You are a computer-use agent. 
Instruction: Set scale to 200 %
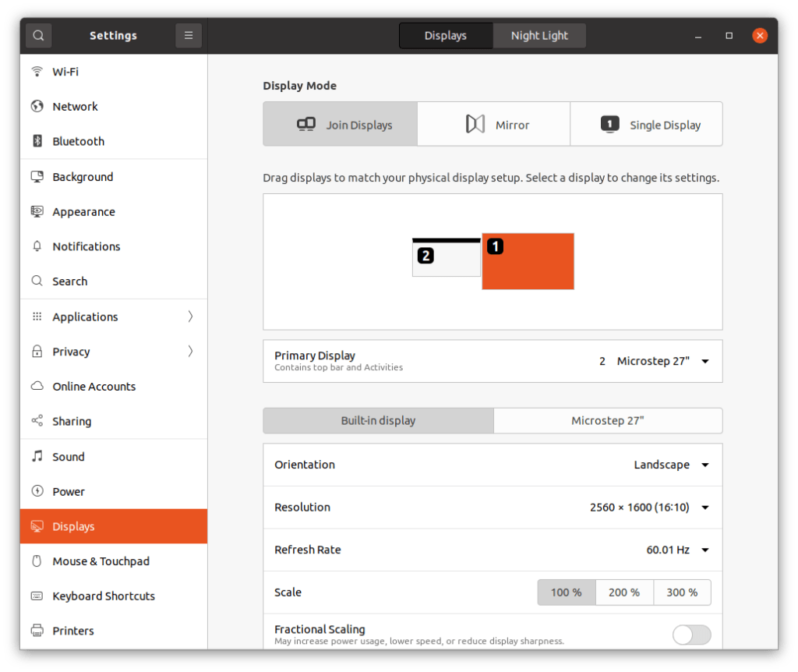624,592
